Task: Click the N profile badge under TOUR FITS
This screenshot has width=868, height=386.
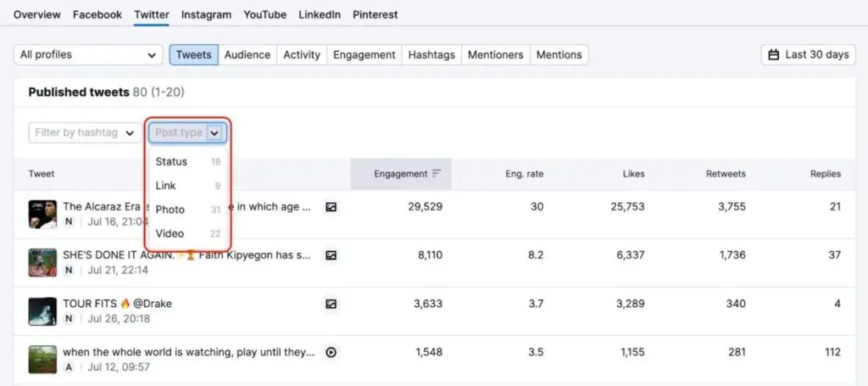Action: [69, 319]
